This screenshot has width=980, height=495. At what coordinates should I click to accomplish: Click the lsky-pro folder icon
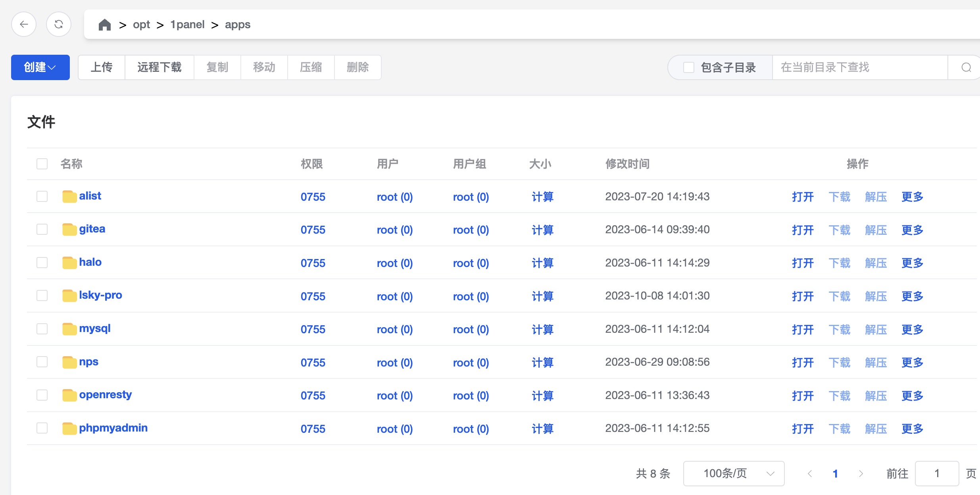click(69, 295)
